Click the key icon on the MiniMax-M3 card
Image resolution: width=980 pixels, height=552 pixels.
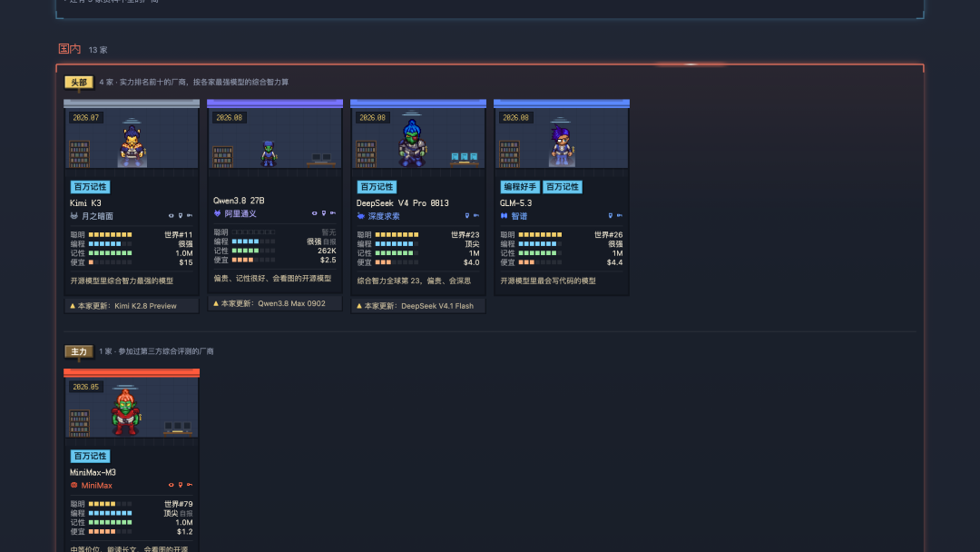(190, 485)
